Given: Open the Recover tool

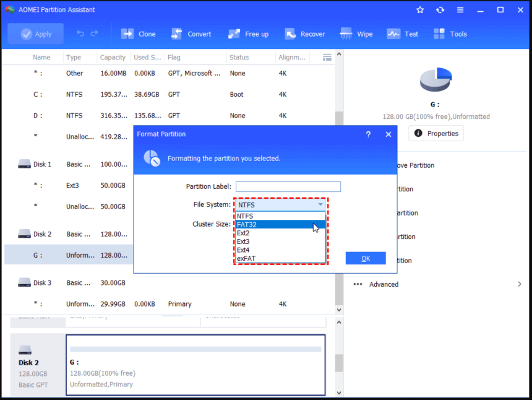Looking at the screenshot, I should point(305,34).
